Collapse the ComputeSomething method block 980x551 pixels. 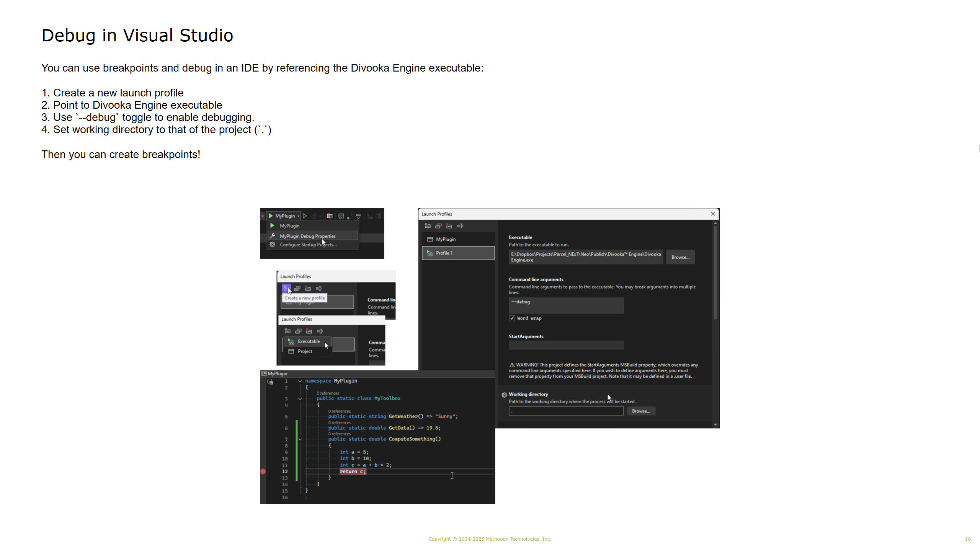tap(300, 439)
